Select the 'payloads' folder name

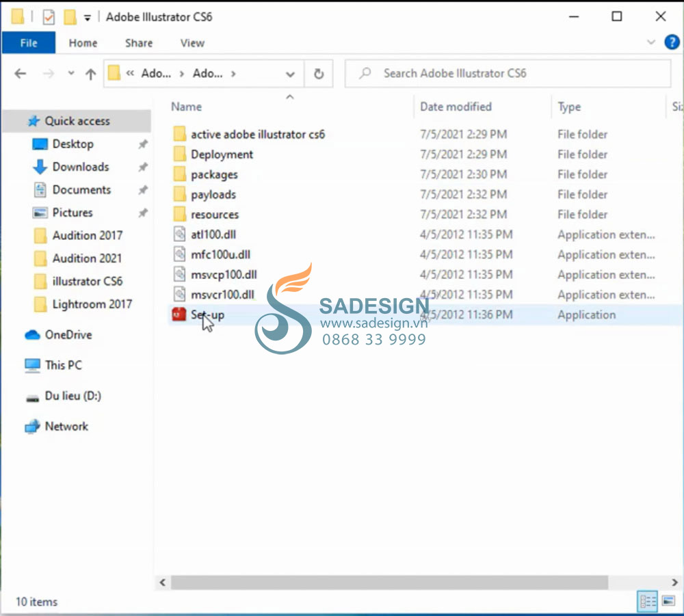(x=213, y=194)
